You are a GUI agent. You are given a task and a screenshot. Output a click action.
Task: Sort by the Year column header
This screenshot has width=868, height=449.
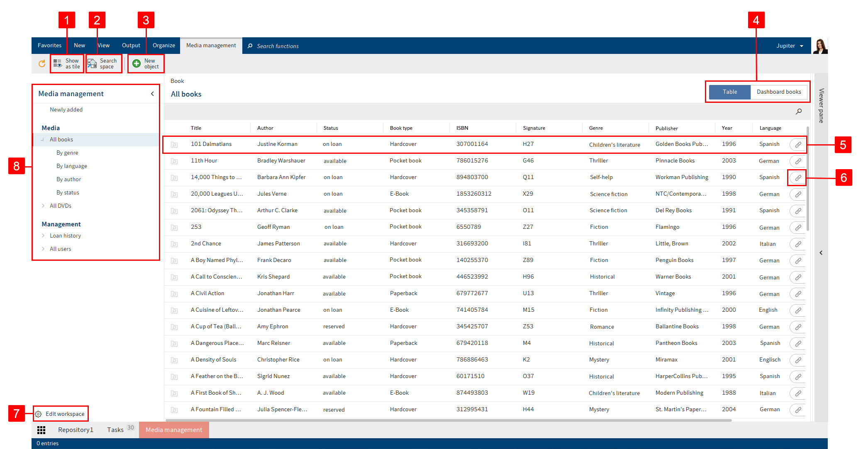click(727, 128)
